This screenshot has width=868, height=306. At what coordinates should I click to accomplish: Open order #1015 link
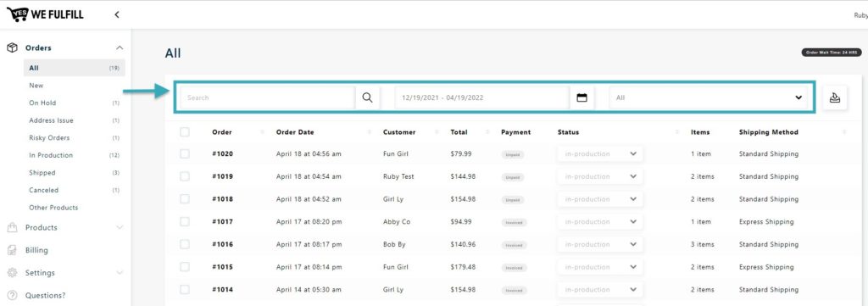coord(223,267)
